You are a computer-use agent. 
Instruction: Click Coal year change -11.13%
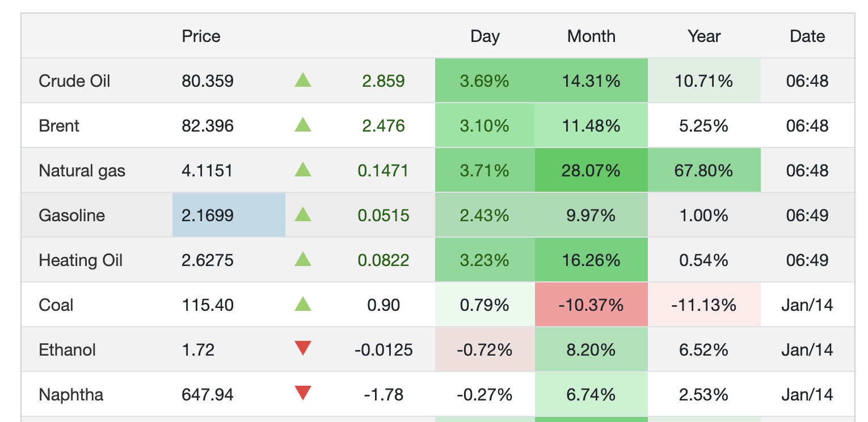pyautogui.click(x=704, y=305)
